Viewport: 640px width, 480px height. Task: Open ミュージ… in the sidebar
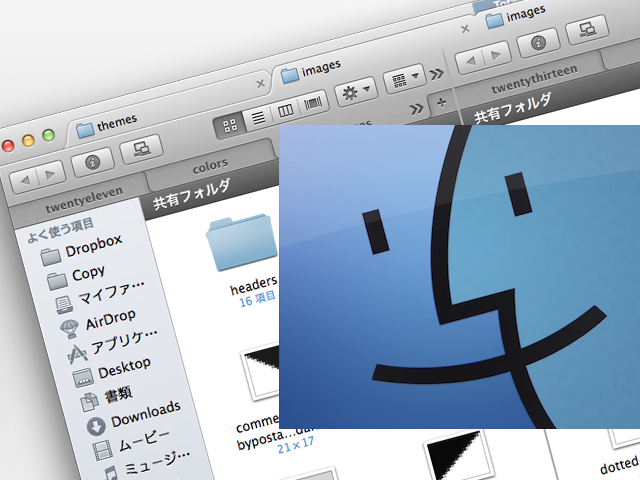[145, 465]
